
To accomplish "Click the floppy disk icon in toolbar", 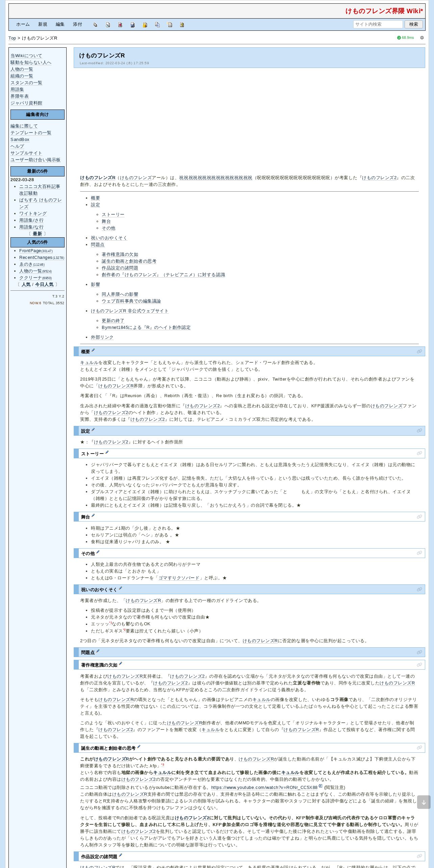I will pyautogui.click(x=132, y=25).
